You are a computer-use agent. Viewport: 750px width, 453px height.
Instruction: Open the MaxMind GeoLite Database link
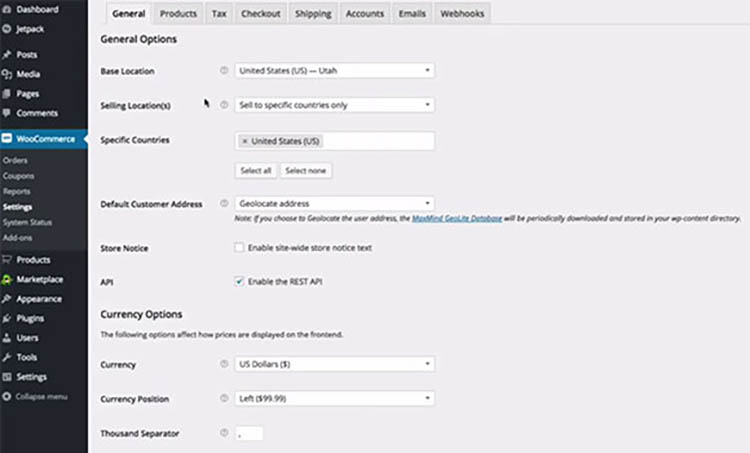tap(457, 218)
